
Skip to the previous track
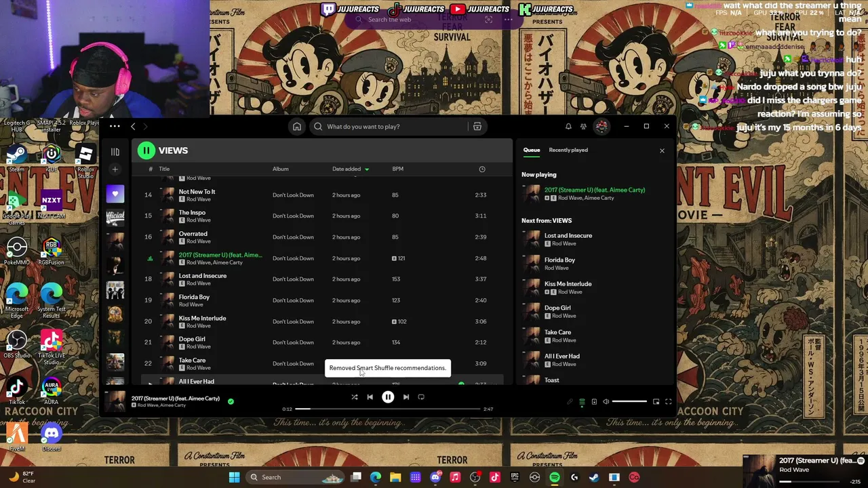370,397
